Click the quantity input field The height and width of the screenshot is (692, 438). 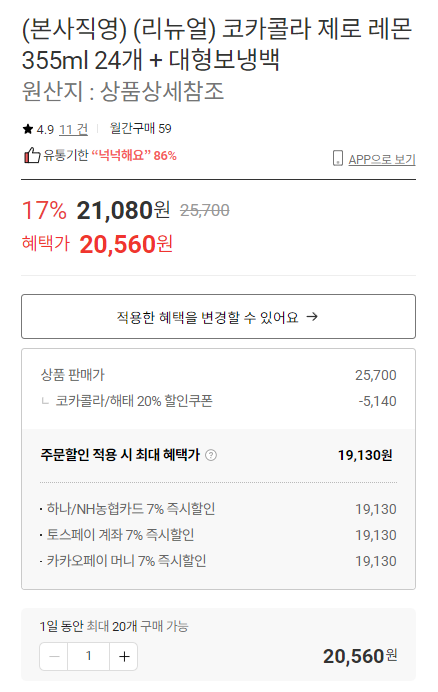89,657
